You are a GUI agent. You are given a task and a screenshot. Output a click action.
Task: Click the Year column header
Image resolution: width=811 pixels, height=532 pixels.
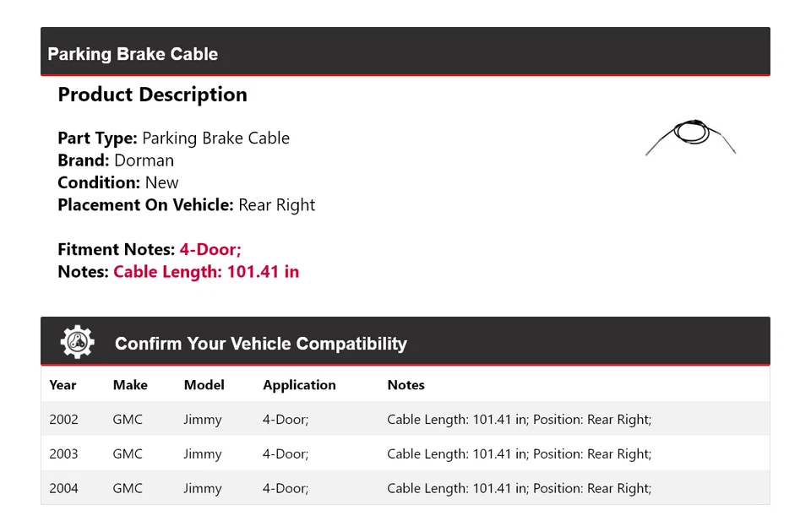click(x=63, y=385)
